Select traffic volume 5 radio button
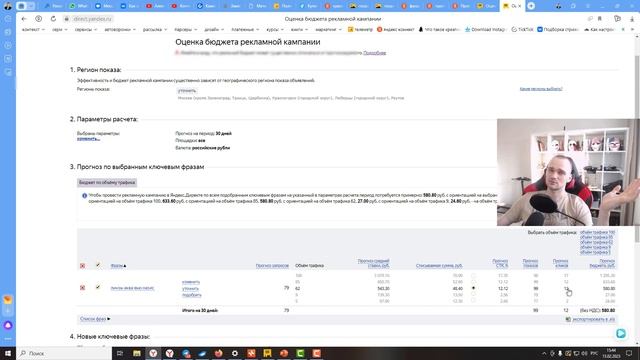The image size is (640, 360). click(473, 301)
